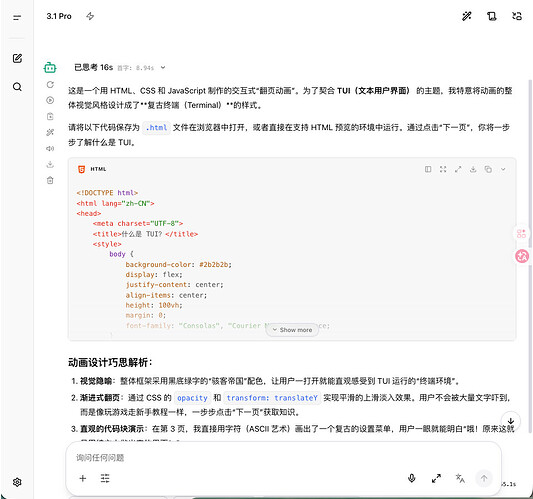The width and height of the screenshot is (533, 499).
Task: Click the pink translate floating button
Action: (x=522, y=256)
